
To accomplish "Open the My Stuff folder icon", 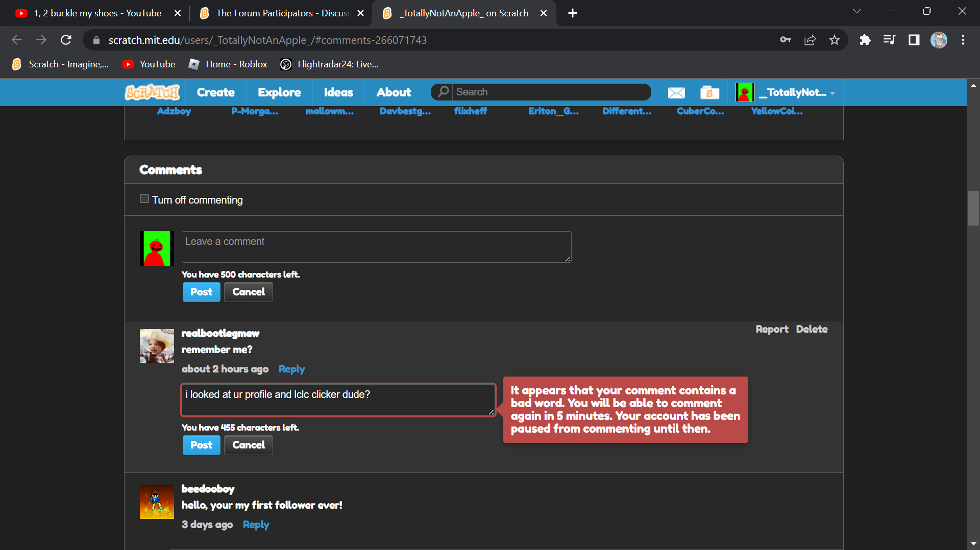I will [x=709, y=92].
